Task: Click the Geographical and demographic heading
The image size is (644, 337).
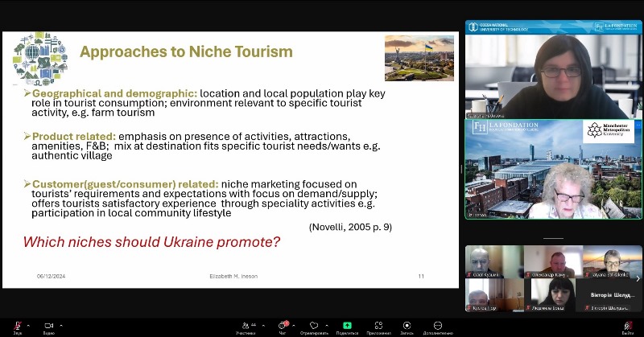Action: tap(114, 93)
